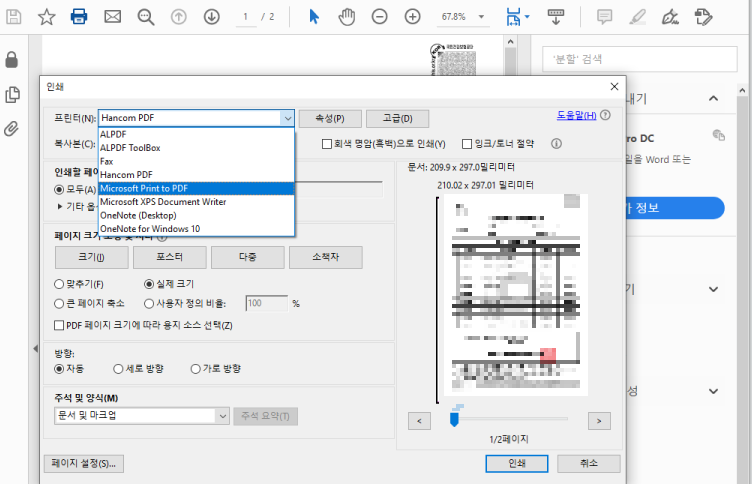Choose ALPDF from printer list

click(196, 134)
